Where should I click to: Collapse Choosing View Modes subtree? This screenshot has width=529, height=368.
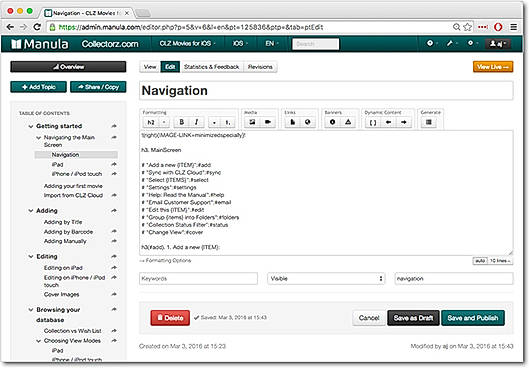pyautogui.click(x=38, y=341)
